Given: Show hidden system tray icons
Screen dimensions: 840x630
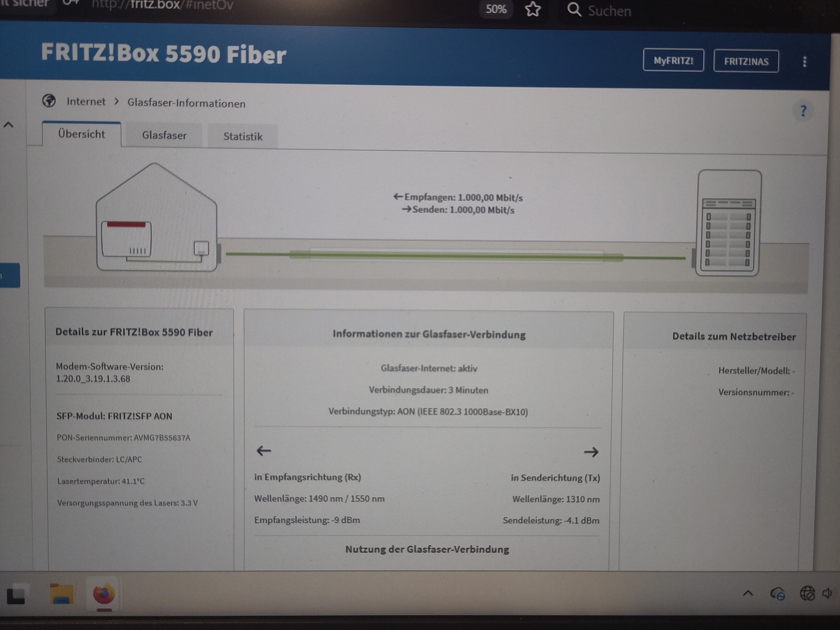Looking at the screenshot, I should click(748, 593).
